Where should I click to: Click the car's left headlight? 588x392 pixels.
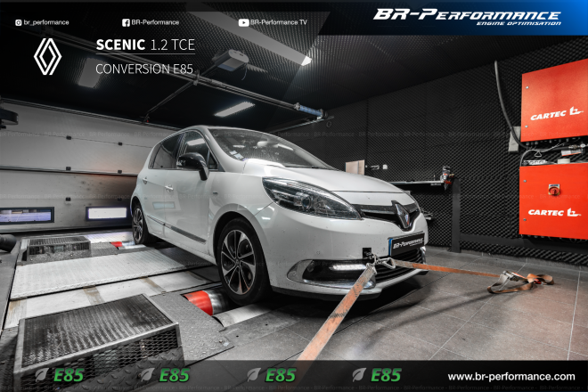pos(308,199)
